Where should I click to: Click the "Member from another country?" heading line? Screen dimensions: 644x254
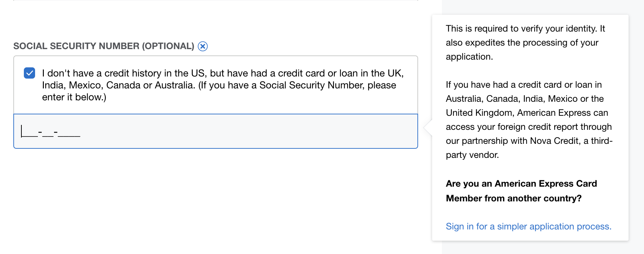click(x=514, y=198)
